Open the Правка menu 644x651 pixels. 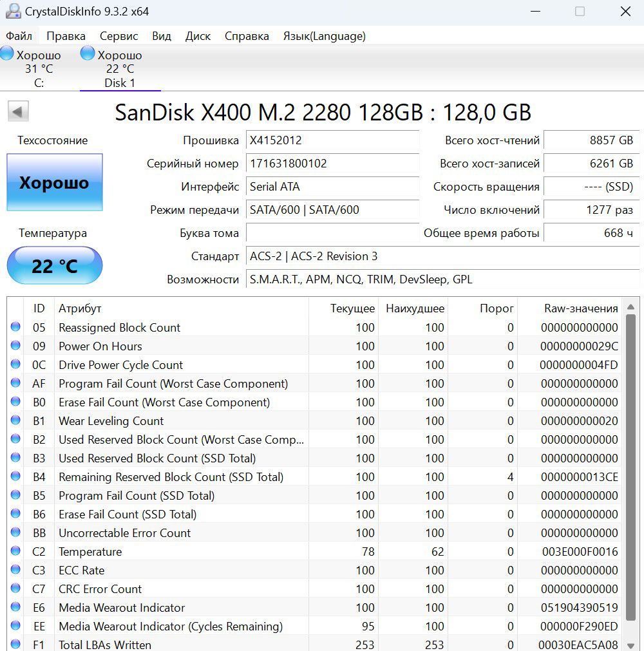pyautogui.click(x=66, y=36)
